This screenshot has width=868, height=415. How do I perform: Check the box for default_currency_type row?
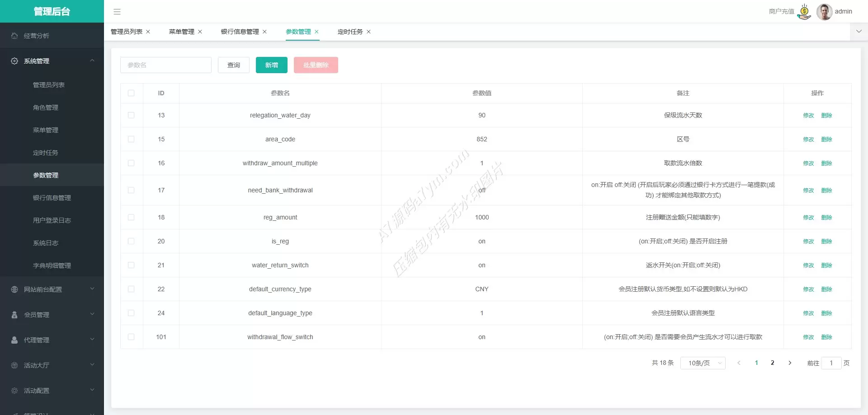coord(131,289)
